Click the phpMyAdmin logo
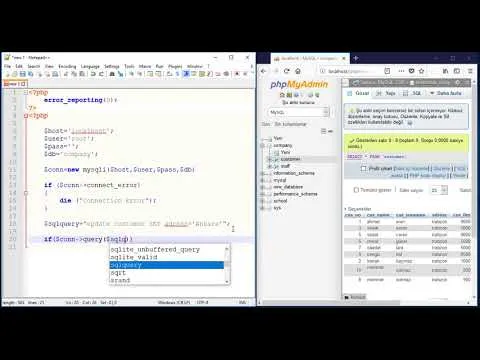 tap(299, 84)
